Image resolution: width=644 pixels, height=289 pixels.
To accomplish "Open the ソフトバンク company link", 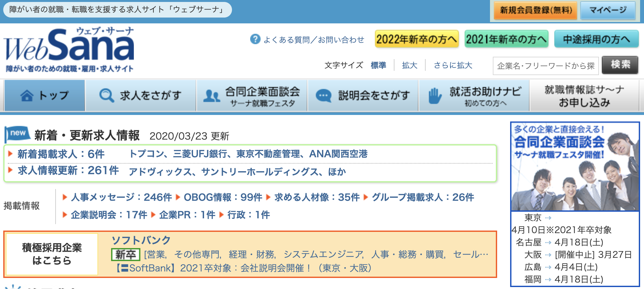I will point(141,240).
